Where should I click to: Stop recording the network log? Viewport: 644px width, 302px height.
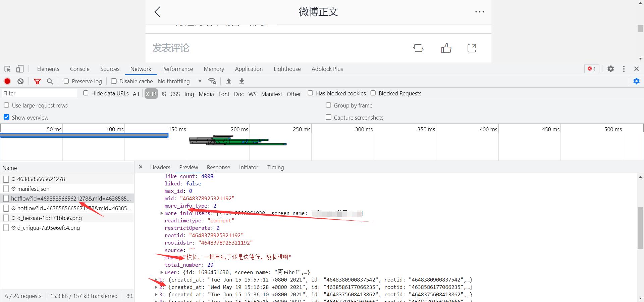tap(7, 81)
